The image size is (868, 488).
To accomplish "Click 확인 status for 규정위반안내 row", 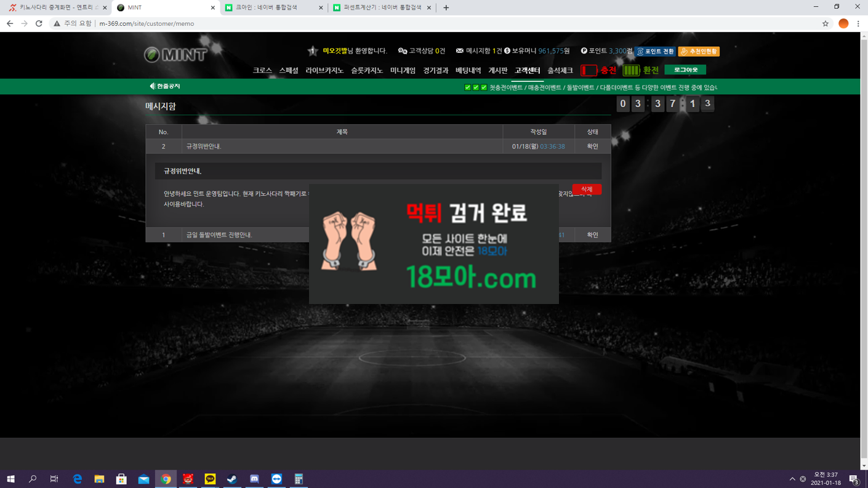I will tap(592, 146).
